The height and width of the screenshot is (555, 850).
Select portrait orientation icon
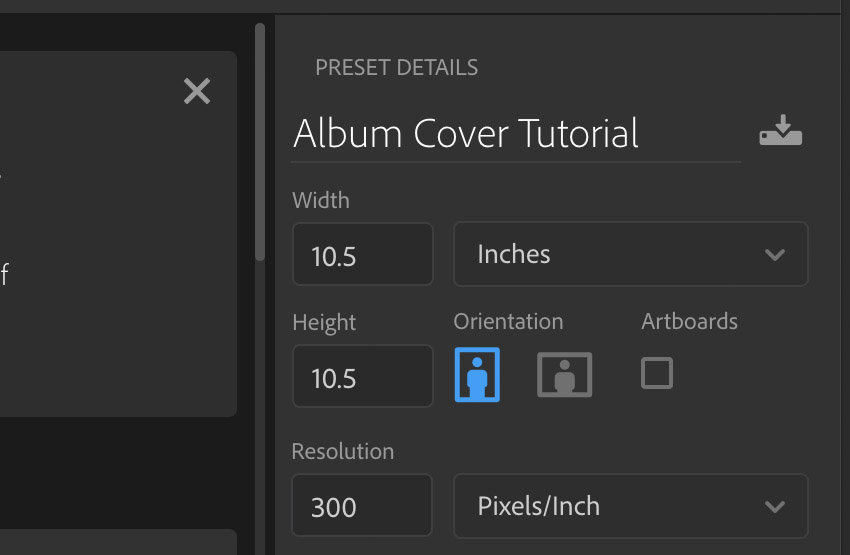477,375
